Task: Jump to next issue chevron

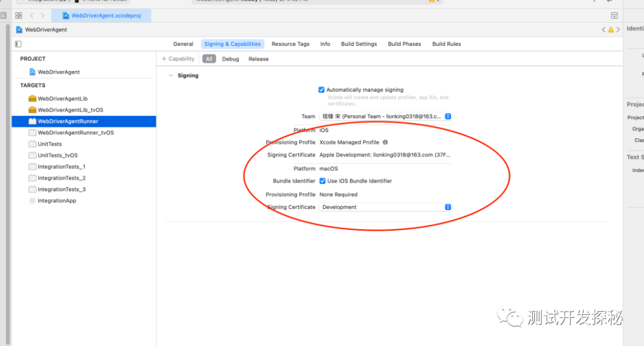Action: click(618, 30)
